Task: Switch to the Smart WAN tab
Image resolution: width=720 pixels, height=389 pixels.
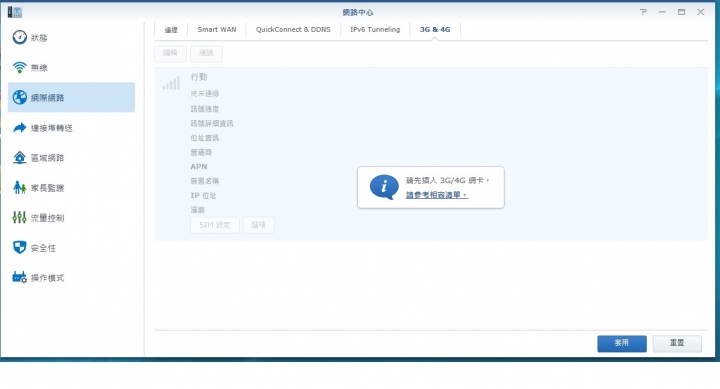Action: point(217,29)
